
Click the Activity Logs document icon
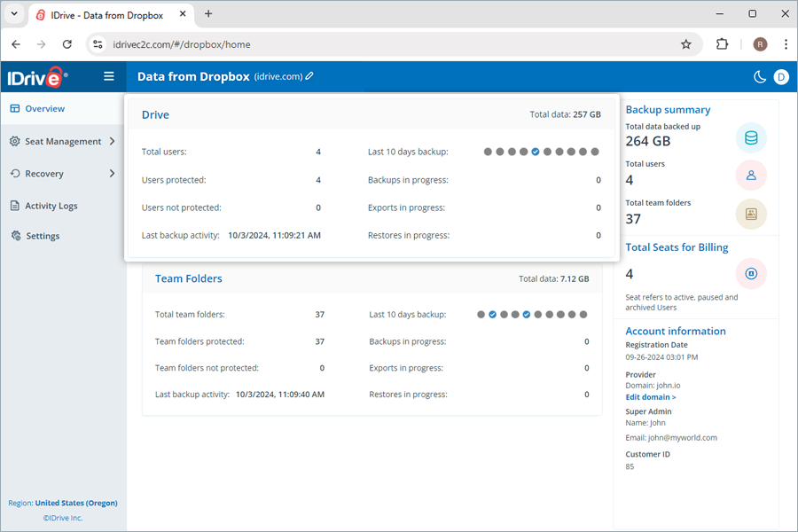click(x=15, y=206)
